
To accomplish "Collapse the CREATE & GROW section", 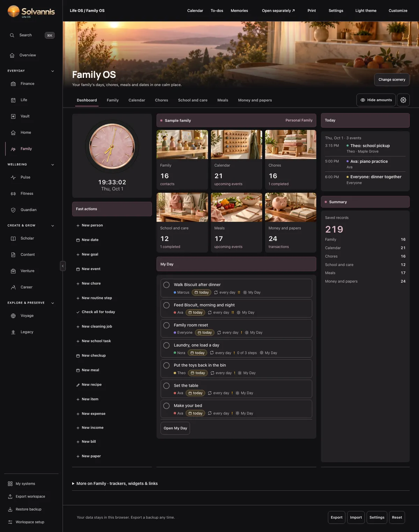I will coord(53,226).
